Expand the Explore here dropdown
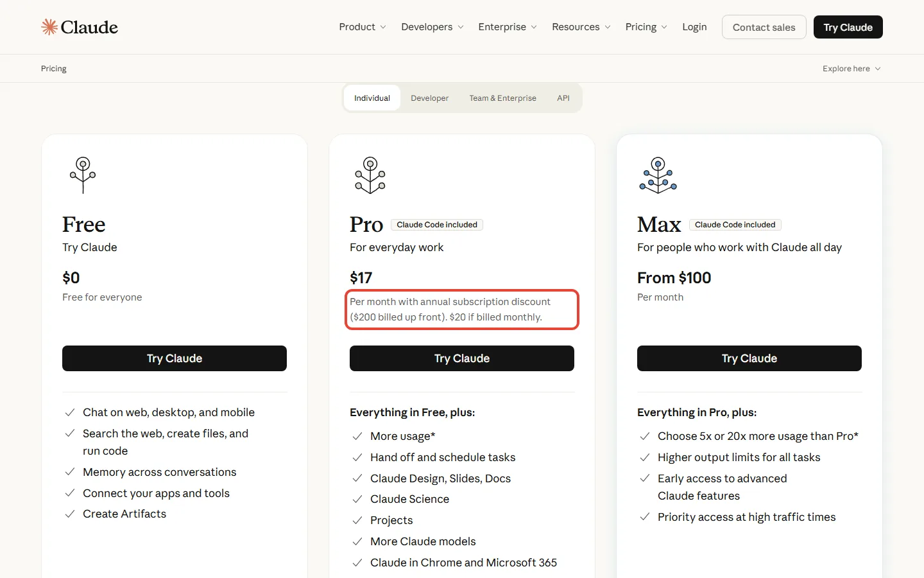This screenshot has width=924, height=578. pyautogui.click(x=851, y=69)
